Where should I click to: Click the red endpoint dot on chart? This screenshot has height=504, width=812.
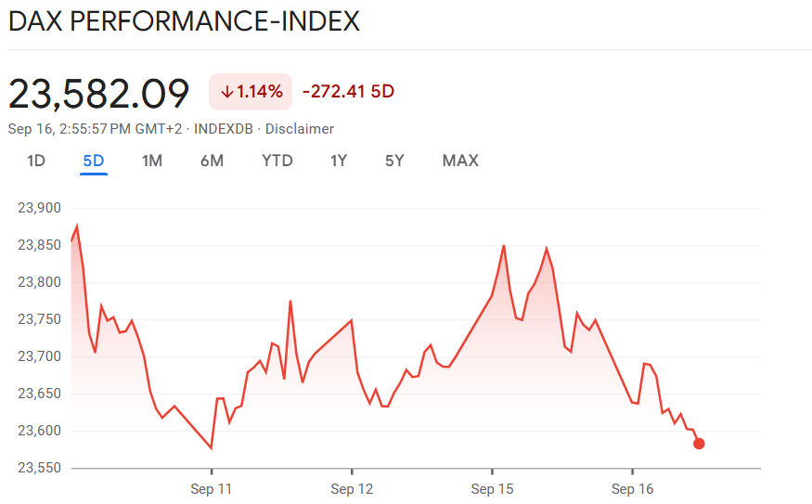699,444
